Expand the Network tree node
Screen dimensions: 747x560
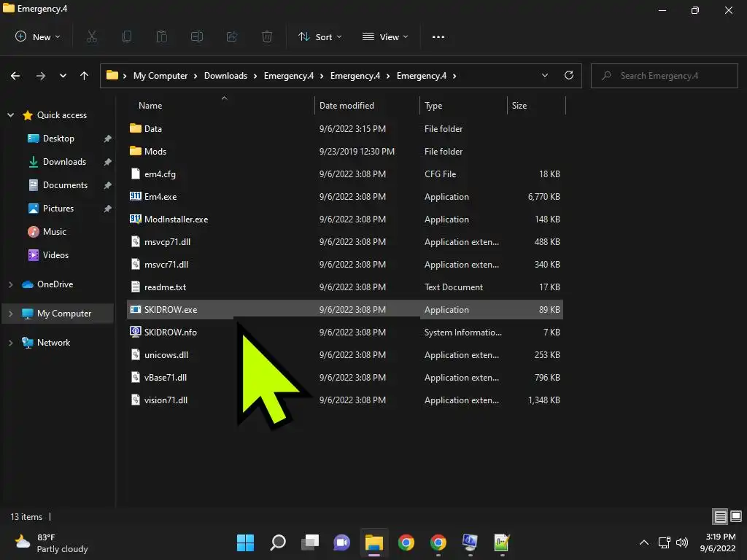point(10,343)
